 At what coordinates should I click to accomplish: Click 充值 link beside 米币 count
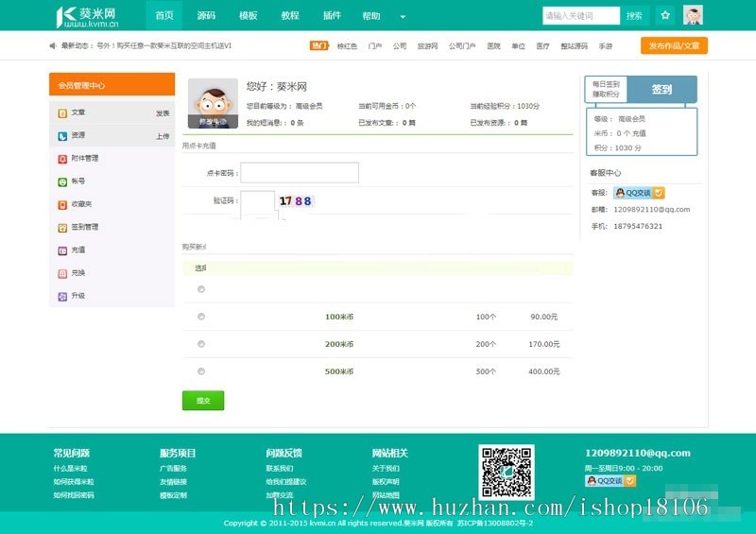point(639,133)
